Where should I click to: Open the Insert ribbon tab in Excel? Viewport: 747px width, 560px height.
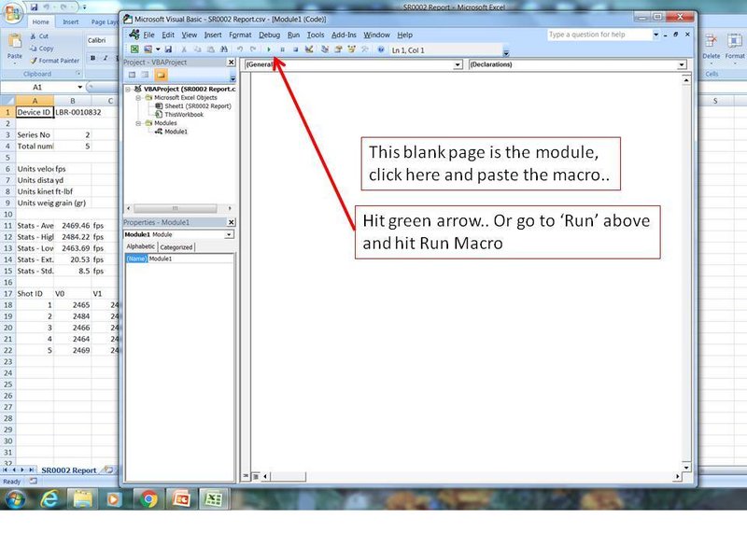[x=71, y=21]
